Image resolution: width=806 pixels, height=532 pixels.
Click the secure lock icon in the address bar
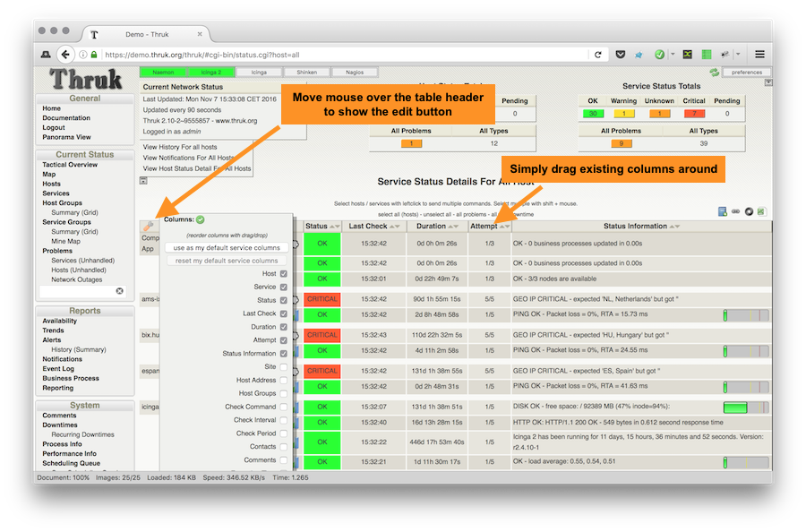pyautogui.click(x=94, y=55)
